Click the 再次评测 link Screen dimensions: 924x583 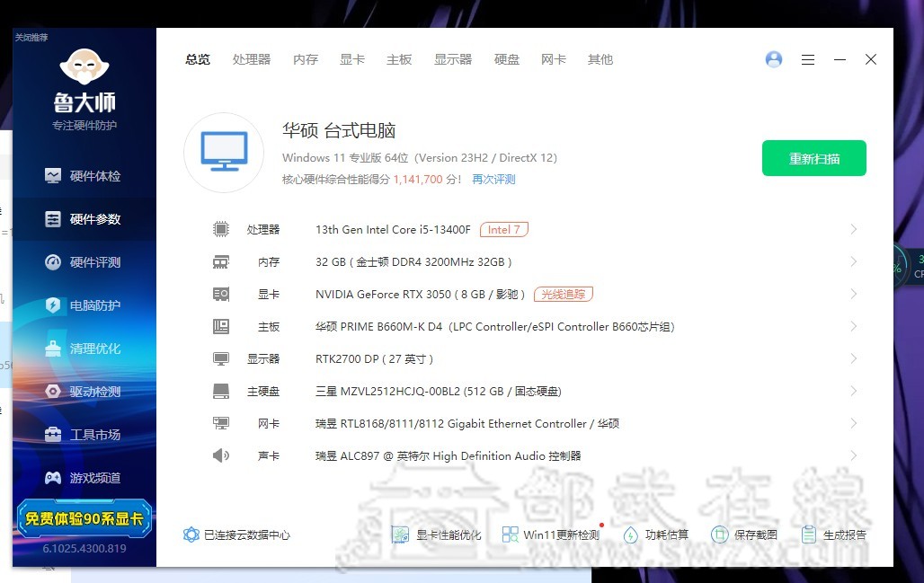(493, 180)
